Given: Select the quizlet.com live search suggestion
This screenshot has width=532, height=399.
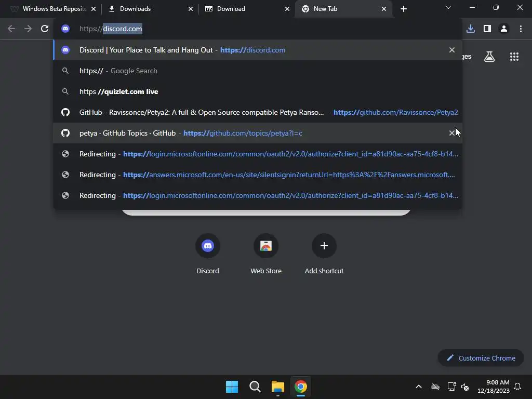Looking at the screenshot, I should [x=258, y=91].
